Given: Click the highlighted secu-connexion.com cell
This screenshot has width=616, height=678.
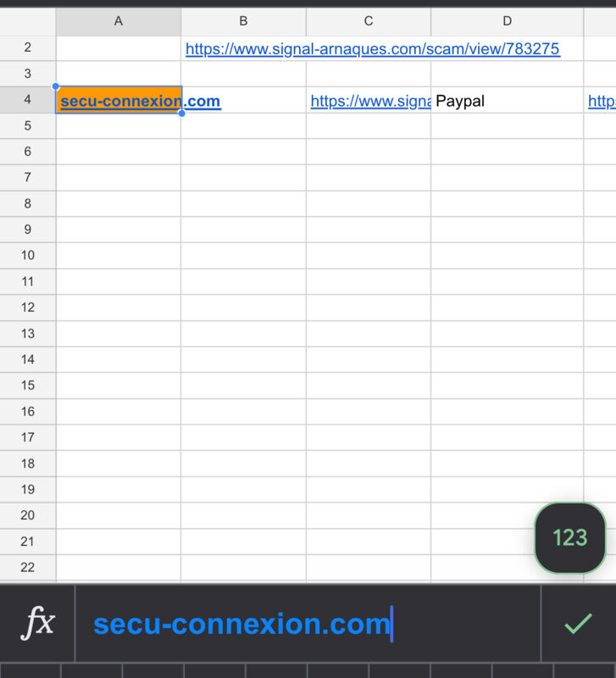Looking at the screenshot, I should (119, 100).
